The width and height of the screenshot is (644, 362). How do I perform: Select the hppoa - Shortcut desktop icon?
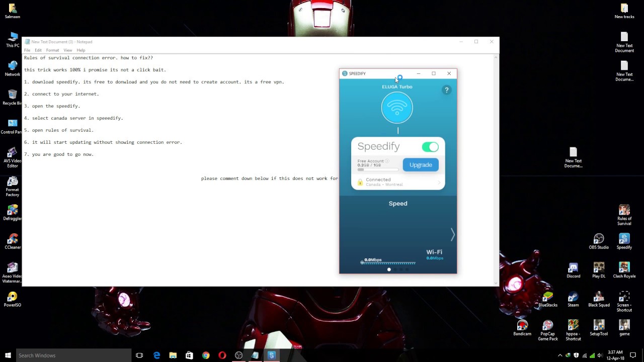(573, 331)
